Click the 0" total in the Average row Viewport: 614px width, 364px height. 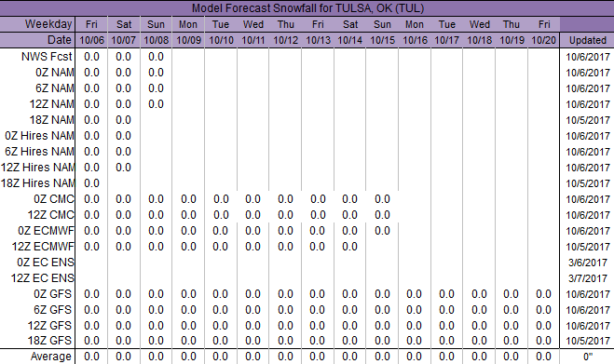[588, 357]
